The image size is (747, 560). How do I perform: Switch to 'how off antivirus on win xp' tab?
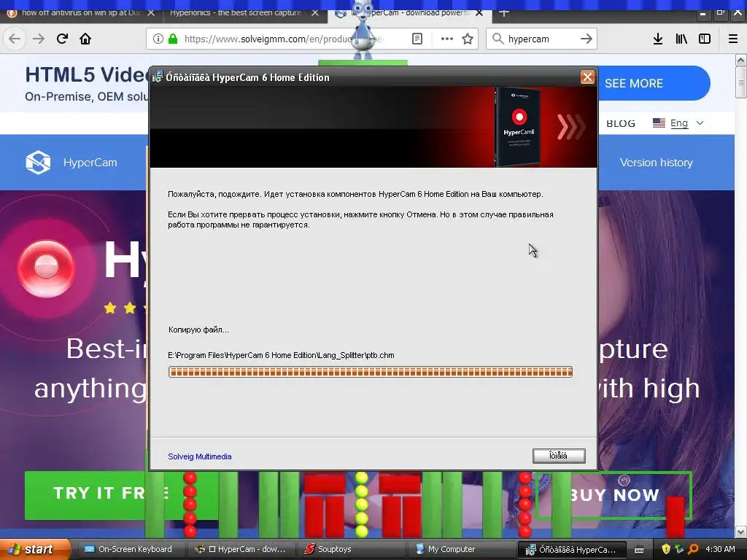pos(81,13)
